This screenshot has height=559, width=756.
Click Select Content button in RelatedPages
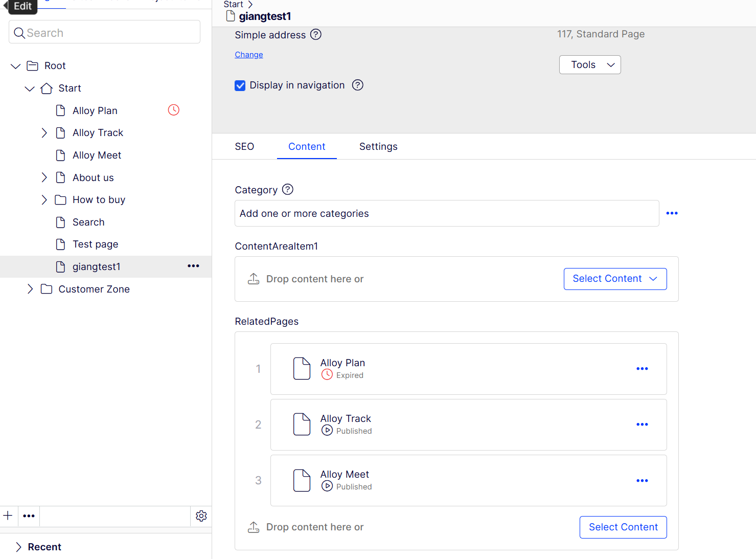(x=623, y=527)
